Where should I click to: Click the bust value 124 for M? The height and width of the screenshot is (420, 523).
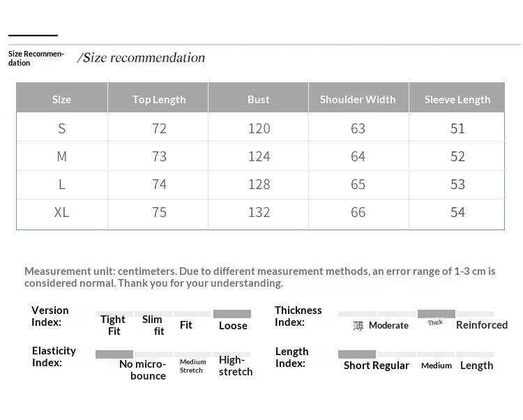(259, 156)
